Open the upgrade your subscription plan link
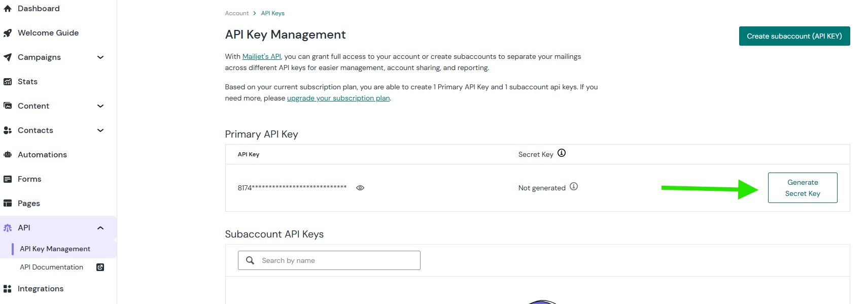The height and width of the screenshot is (304, 868). pyautogui.click(x=338, y=98)
